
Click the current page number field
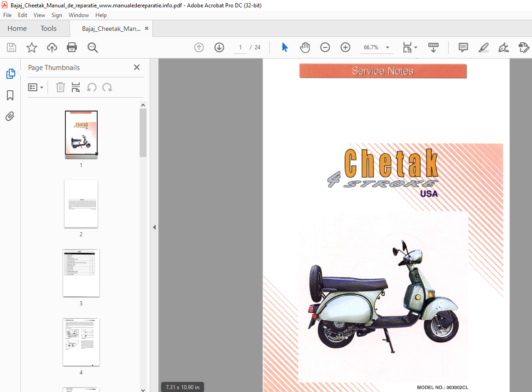(x=240, y=47)
